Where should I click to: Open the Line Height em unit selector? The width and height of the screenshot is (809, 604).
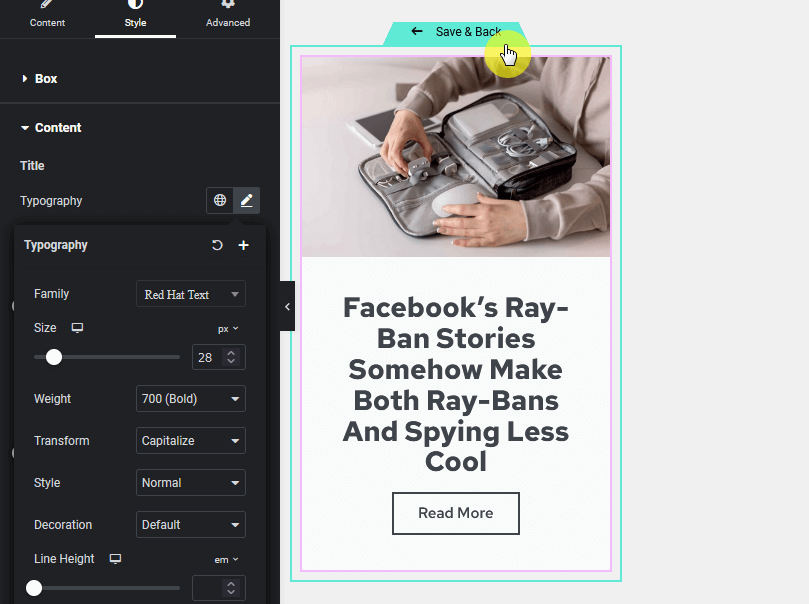(x=226, y=560)
